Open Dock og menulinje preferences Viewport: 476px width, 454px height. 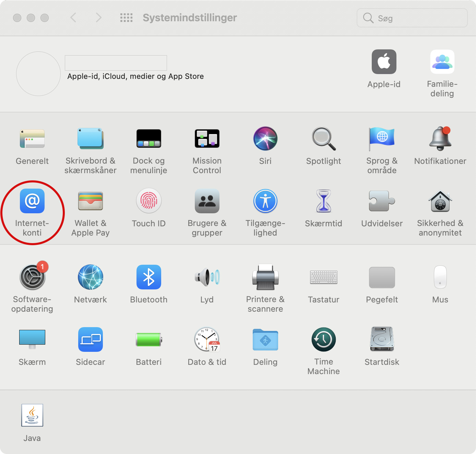click(149, 139)
